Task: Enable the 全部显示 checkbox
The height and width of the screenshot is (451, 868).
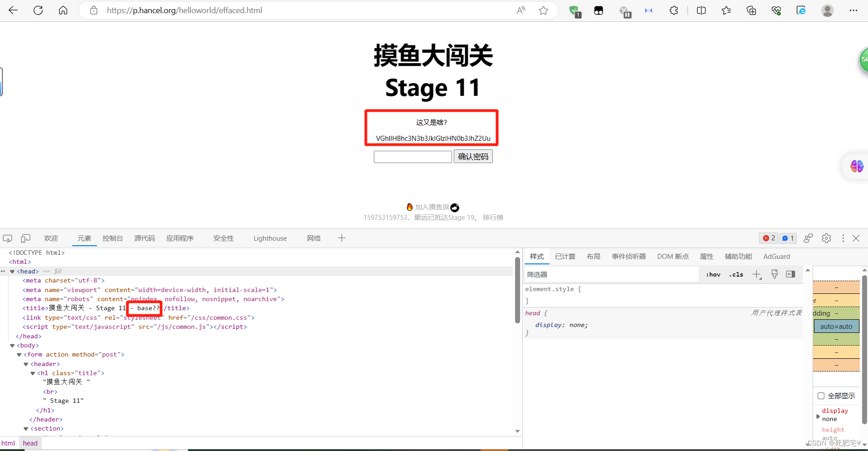Action: pos(821,396)
